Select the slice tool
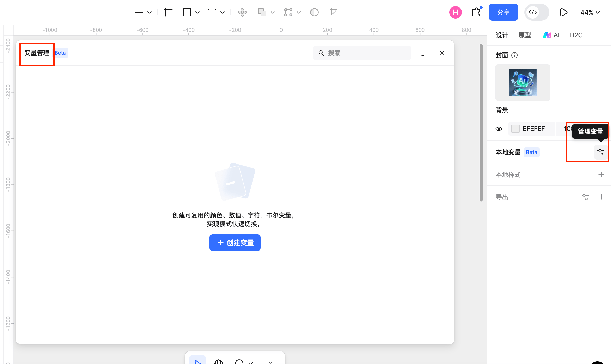Screen dimensions: 611x364 [334, 12]
